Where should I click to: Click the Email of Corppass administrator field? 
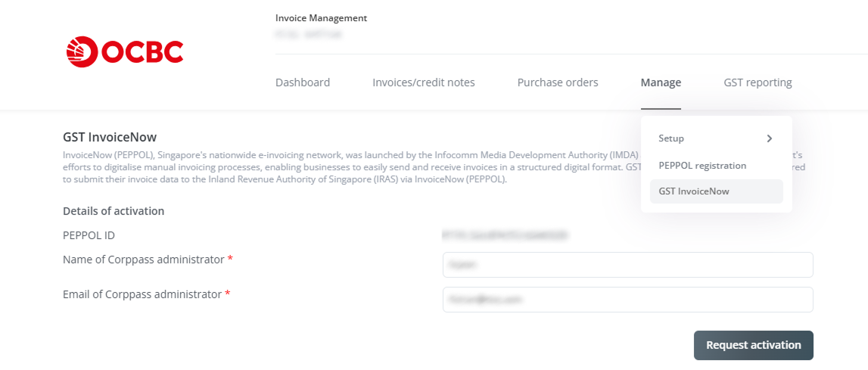coord(627,300)
